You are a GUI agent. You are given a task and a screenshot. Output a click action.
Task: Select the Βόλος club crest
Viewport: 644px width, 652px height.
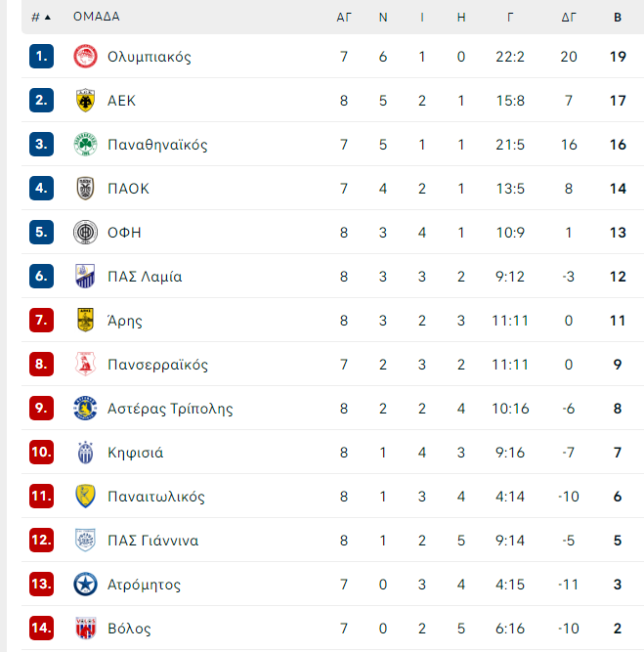point(85,629)
